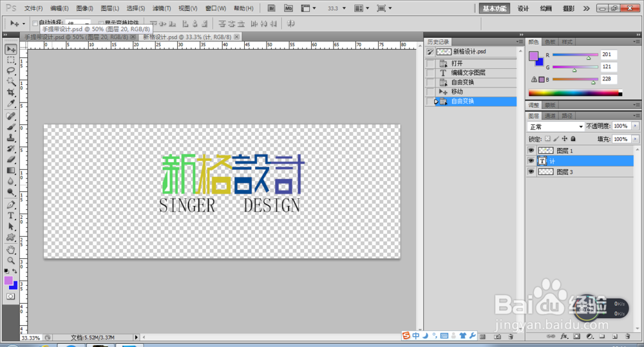
Task: Open the 滤镜(T) menu
Action: pos(162,8)
